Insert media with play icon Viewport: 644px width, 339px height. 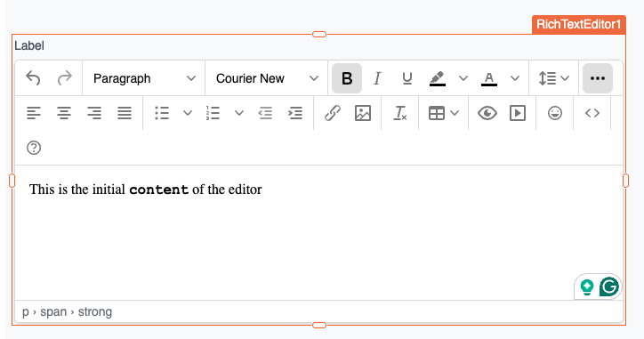(x=518, y=113)
